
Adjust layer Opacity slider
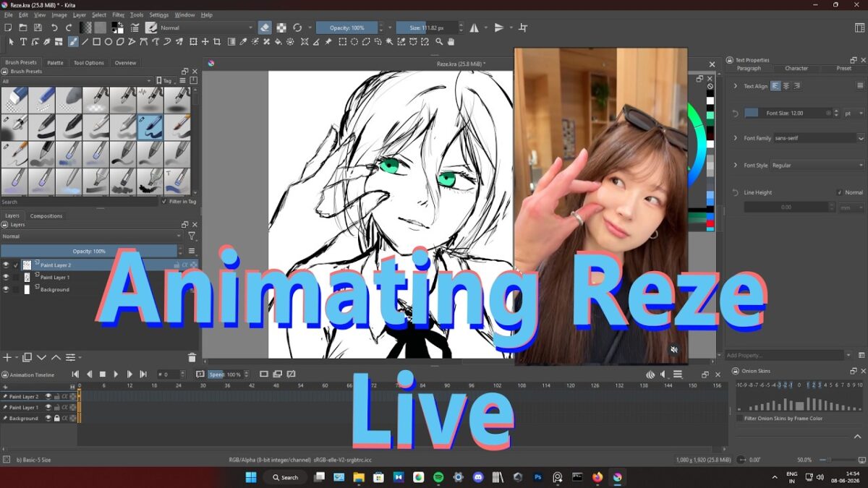89,251
